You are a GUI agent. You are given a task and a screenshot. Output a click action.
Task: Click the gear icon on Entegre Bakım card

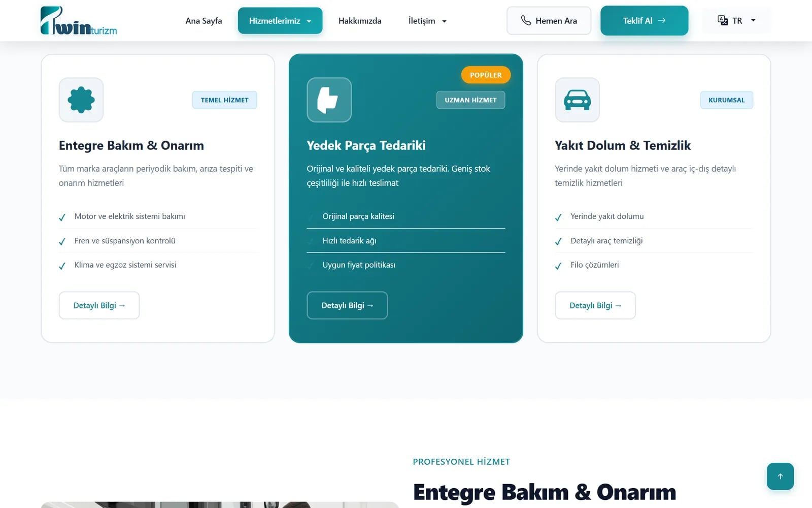pos(81,100)
